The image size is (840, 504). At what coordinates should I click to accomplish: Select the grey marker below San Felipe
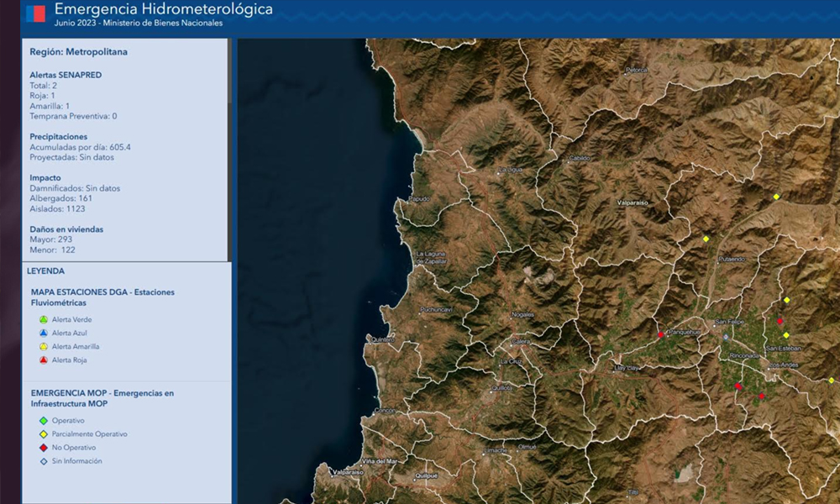(x=726, y=337)
